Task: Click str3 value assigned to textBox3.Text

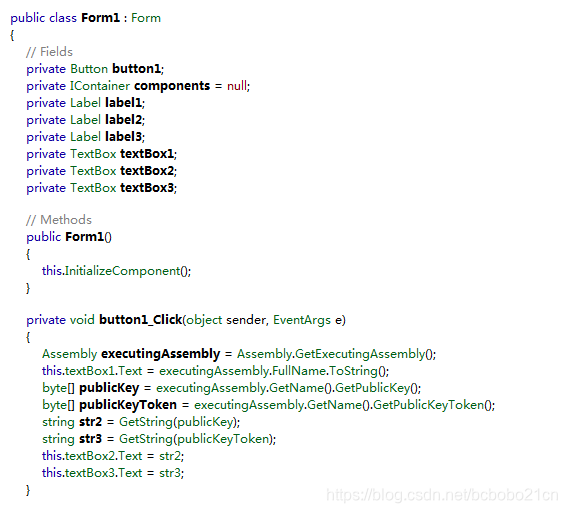Action: tap(170, 473)
